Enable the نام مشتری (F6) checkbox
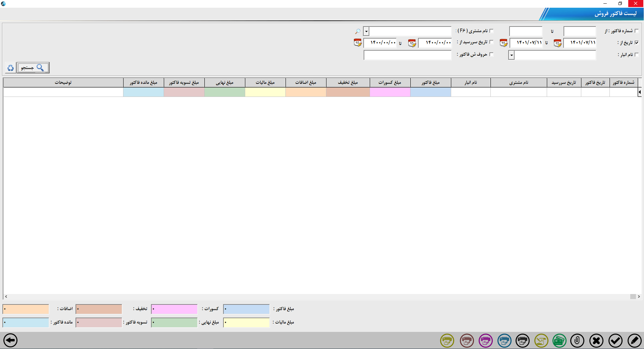 pos(492,31)
